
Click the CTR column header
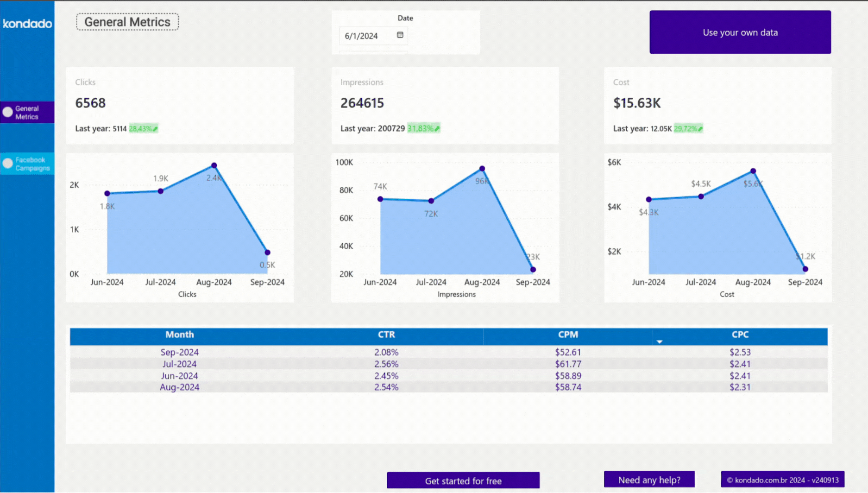click(386, 335)
